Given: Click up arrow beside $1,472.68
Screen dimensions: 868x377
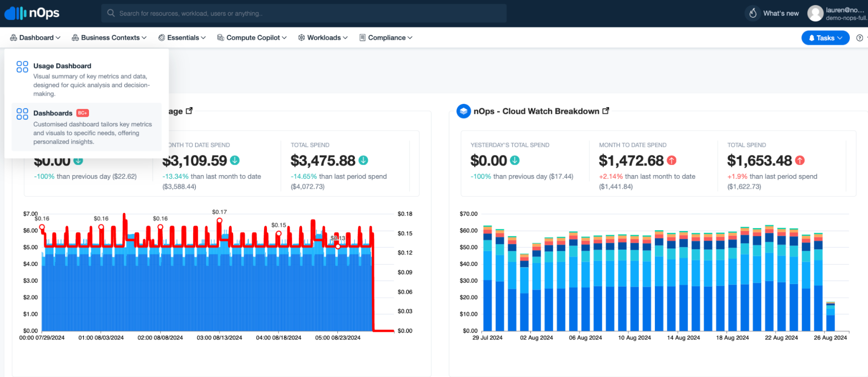Looking at the screenshot, I should pos(671,160).
